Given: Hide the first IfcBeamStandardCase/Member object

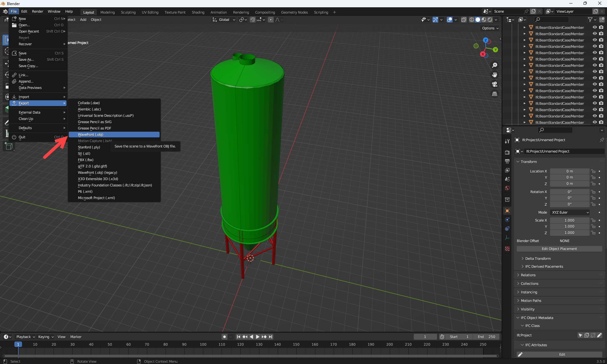Looking at the screenshot, I should pyautogui.click(x=594, y=27).
